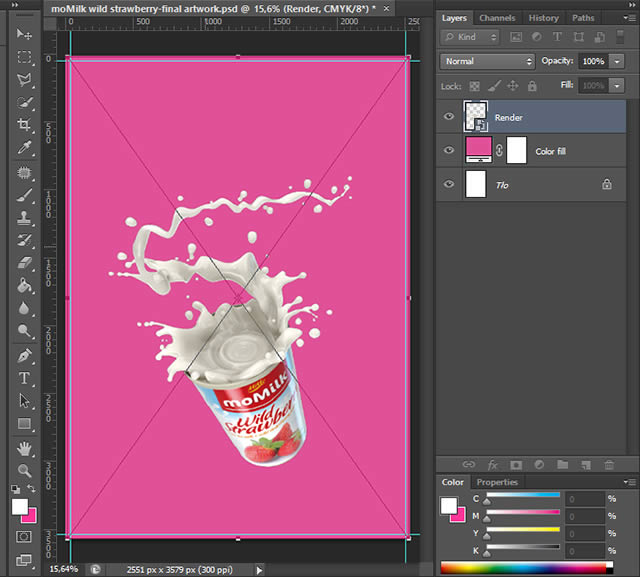Select the Dodge tool
The image size is (640, 577).
[x=24, y=331]
